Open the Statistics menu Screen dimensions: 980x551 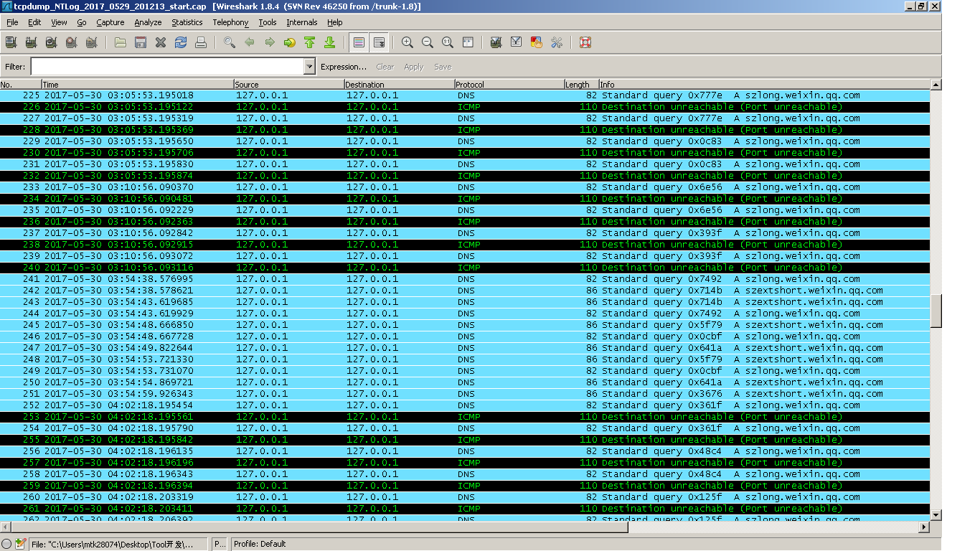click(x=187, y=22)
